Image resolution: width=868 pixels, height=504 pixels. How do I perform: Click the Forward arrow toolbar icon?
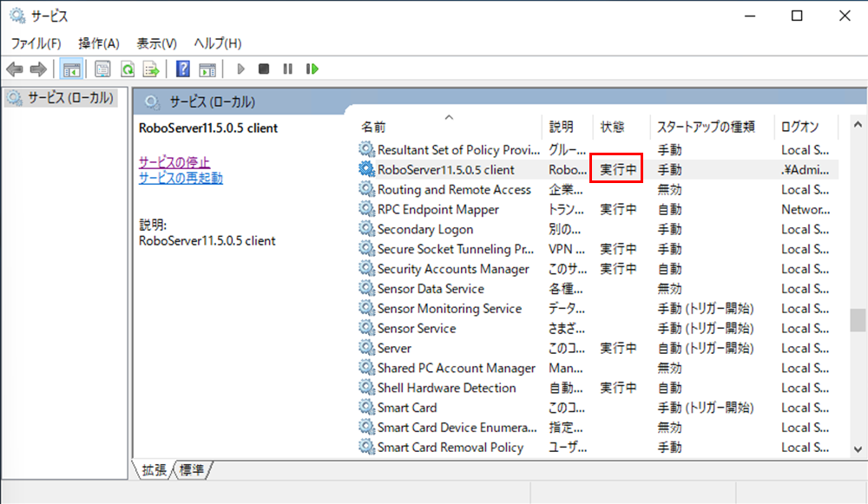[x=38, y=69]
